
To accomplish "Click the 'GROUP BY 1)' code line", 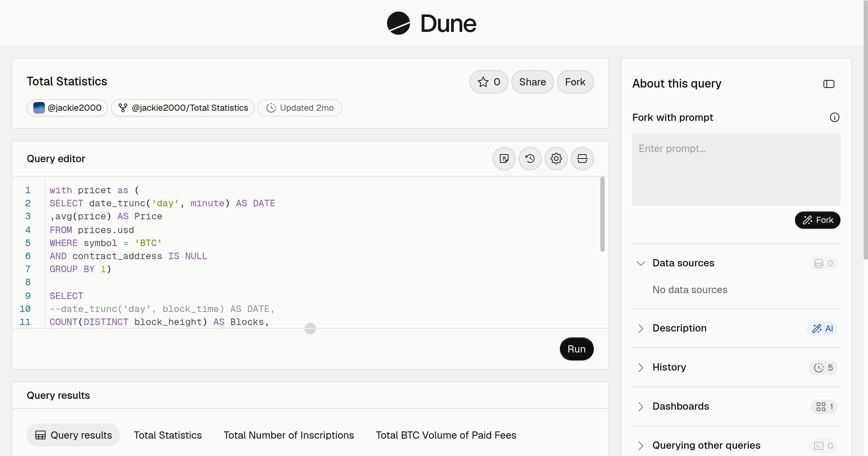I will (x=80, y=269).
